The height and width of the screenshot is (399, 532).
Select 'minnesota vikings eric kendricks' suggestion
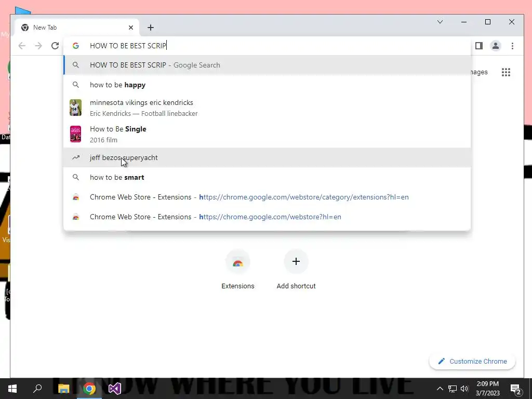[267, 108]
